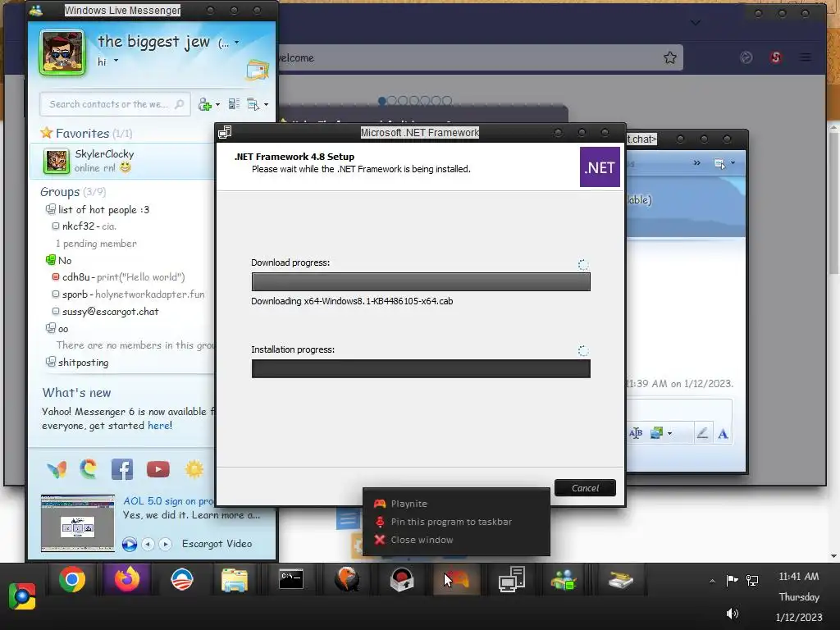
Task: Select 'list of hot people :3' group
Action: (103, 209)
